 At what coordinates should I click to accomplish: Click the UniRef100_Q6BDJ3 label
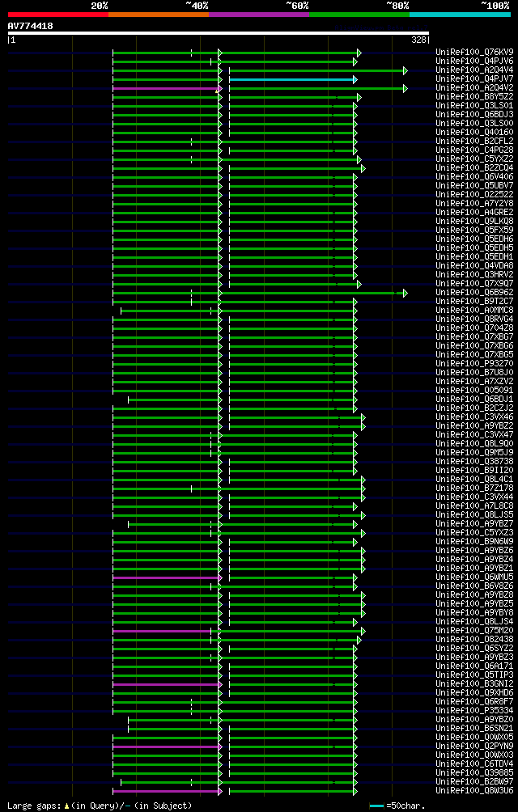click(x=474, y=115)
